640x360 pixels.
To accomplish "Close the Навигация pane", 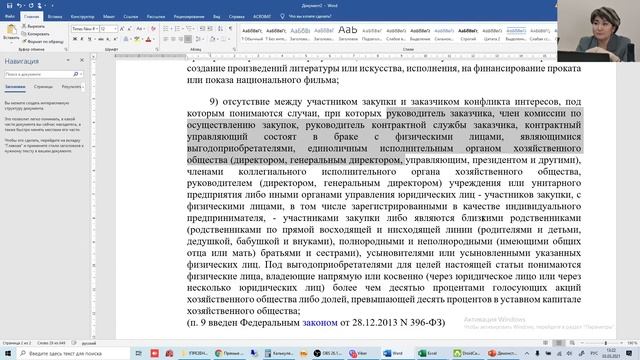I will (82, 60).
